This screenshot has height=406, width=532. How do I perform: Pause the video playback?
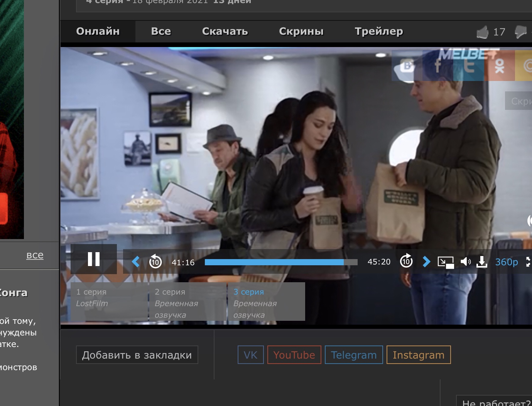[x=94, y=259]
